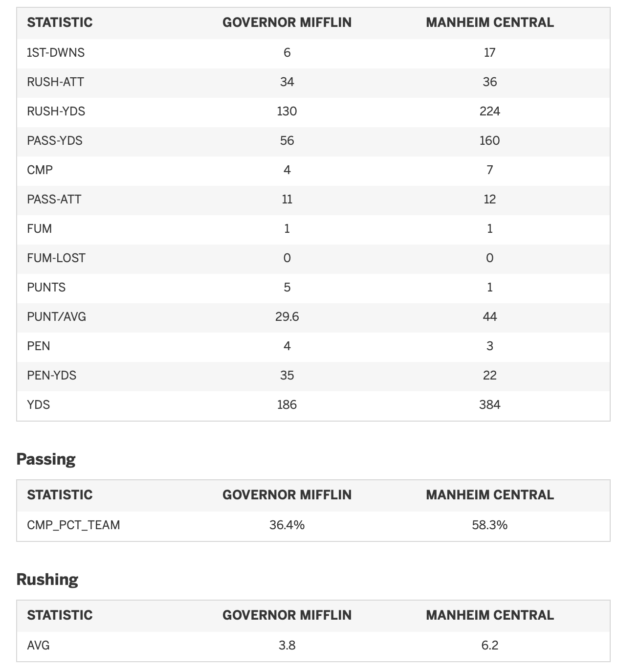Click the FUM-LOST row label
This screenshot has width=618, height=672.
[x=56, y=258]
